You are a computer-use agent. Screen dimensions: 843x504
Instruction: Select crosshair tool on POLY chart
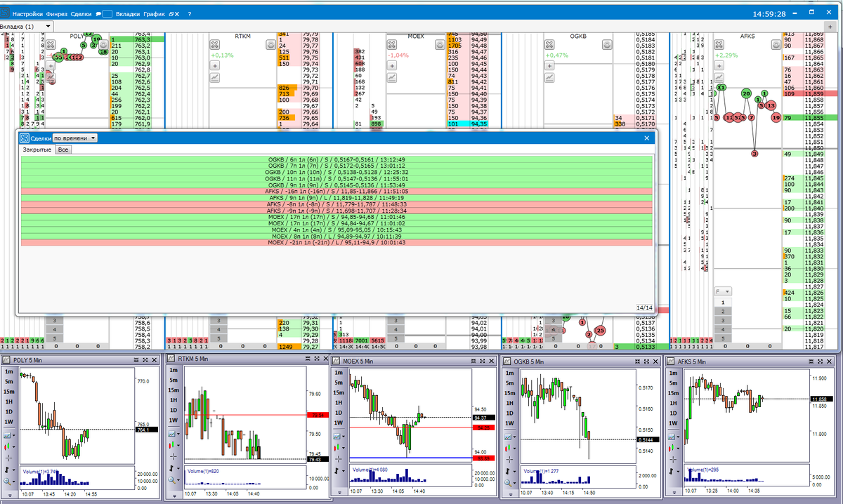[9, 457]
